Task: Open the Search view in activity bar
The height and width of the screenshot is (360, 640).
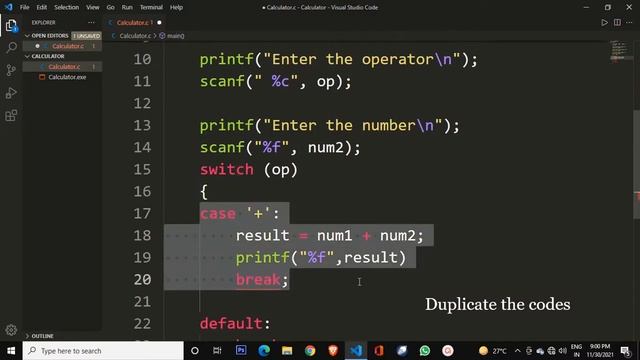Action: coord(11,48)
